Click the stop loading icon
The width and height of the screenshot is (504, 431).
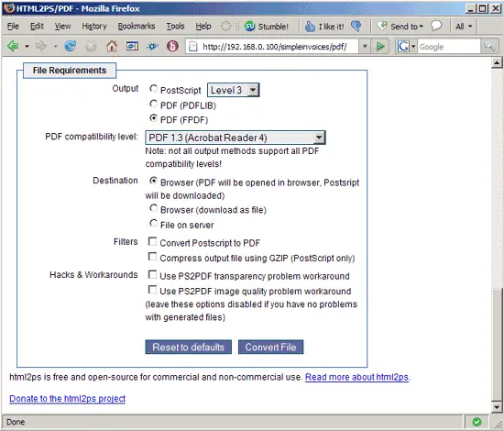[x=91, y=47]
